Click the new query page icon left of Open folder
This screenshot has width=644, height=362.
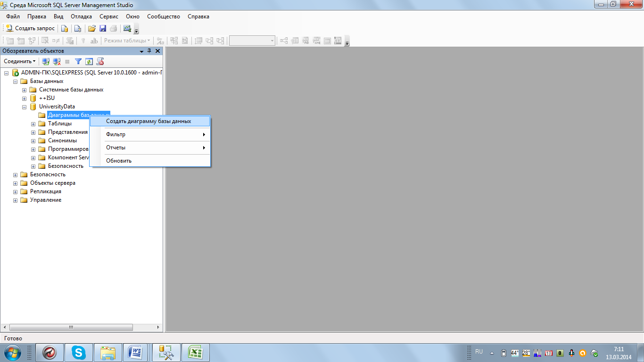click(x=78, y=28)
